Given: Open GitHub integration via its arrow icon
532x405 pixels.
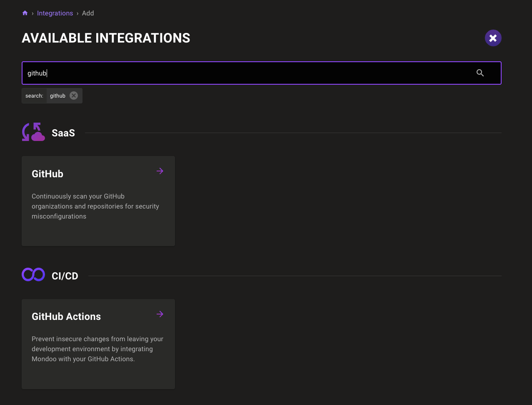Looking at the screenshot, I should (x=160, y=171).
